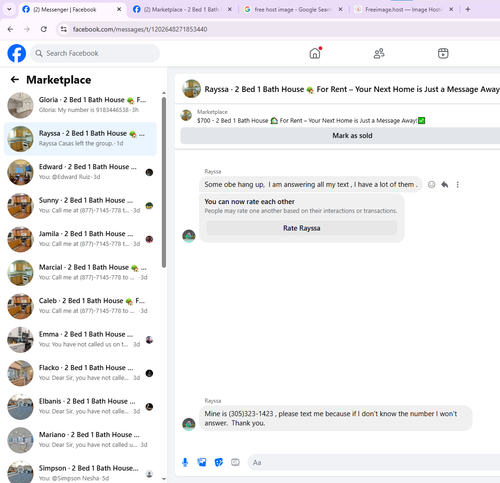Reload the page with the refresh icon

pyautogui.click(x=44, y=29)
